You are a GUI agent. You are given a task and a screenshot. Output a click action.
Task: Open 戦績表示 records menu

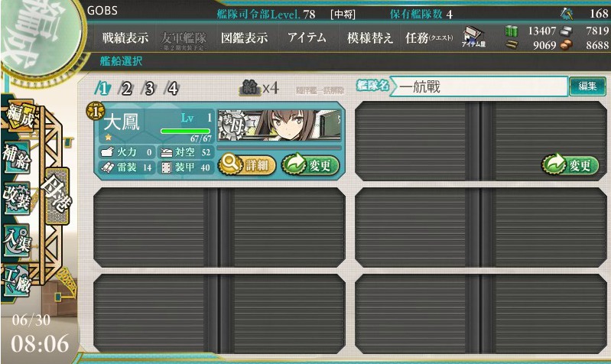pos(125,37)
